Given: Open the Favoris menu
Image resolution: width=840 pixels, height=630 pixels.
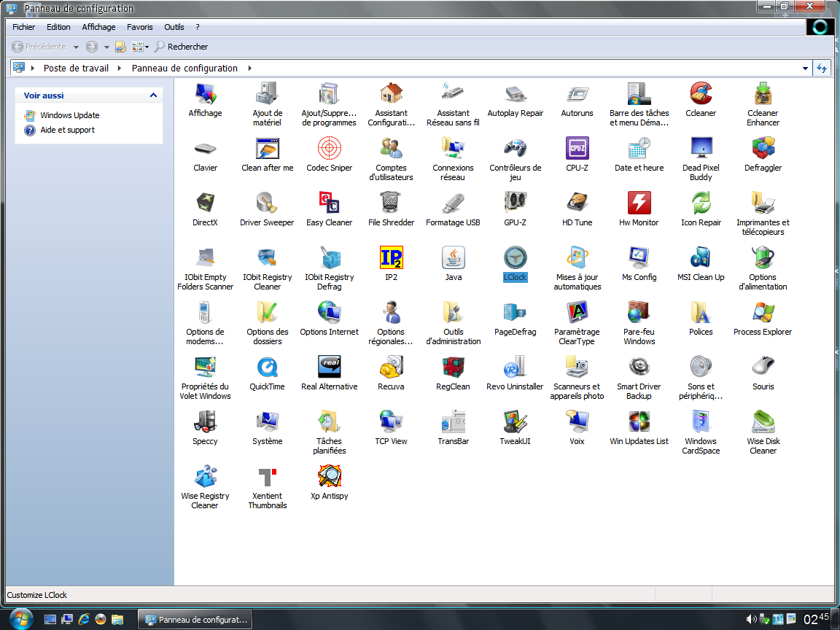Looking at the screenshot, I should point(140,27).
